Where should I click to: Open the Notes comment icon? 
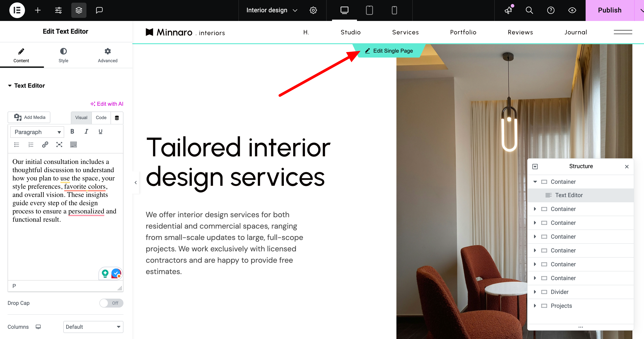[99, 10]
